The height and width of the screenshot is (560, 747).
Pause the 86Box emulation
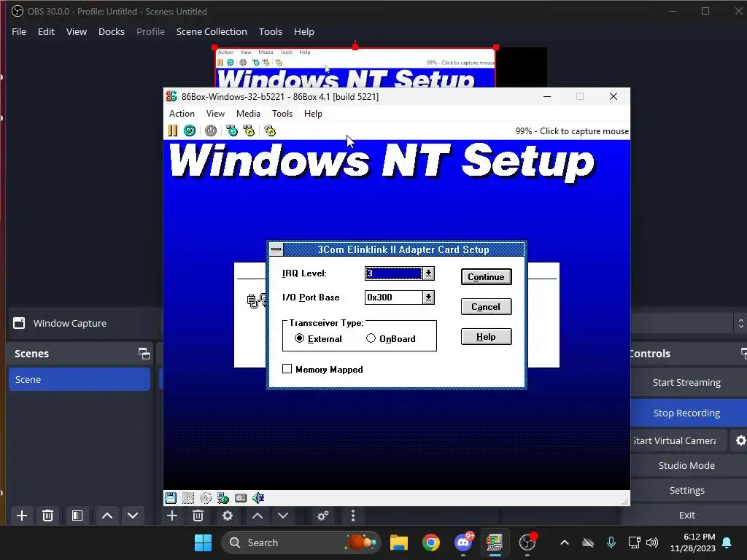pyautogui.click(x=173, y=131)
